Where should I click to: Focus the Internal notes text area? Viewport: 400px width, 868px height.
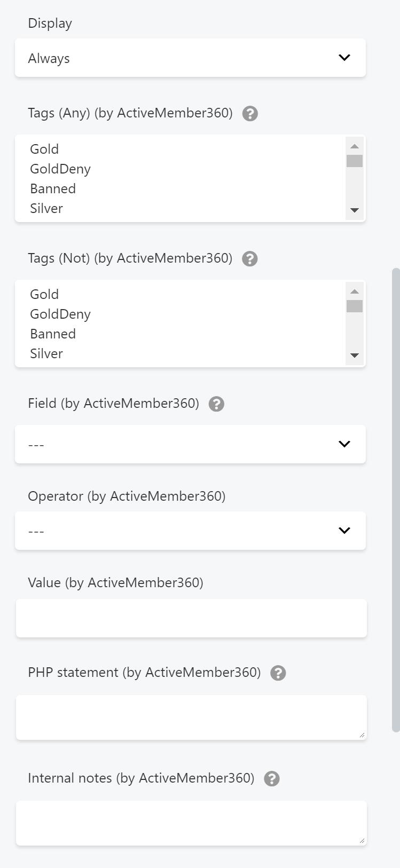tap(191, 823)
